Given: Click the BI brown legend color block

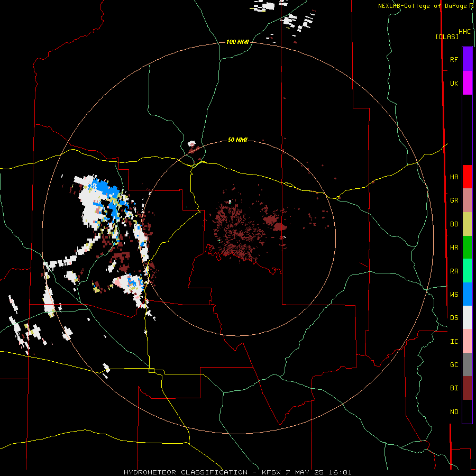Looking at the screenshot, I should [467, 388].
